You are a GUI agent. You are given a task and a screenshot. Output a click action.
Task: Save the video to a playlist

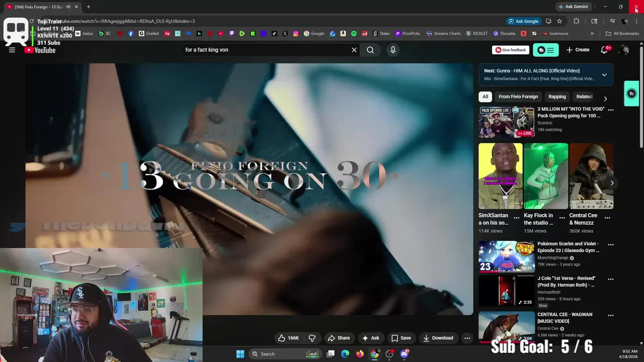pyautogui.click(x=401, y=338)
